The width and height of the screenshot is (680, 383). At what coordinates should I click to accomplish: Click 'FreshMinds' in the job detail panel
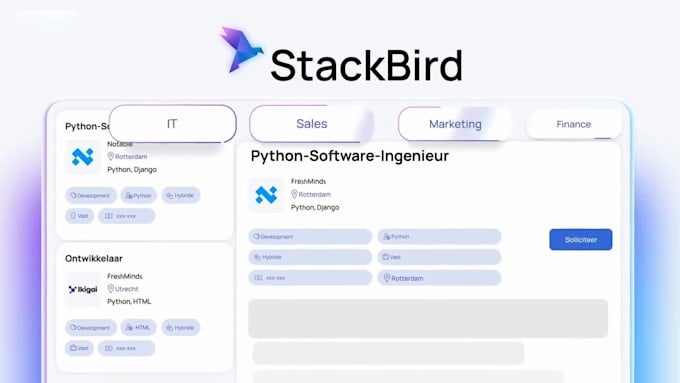point(308,181)
